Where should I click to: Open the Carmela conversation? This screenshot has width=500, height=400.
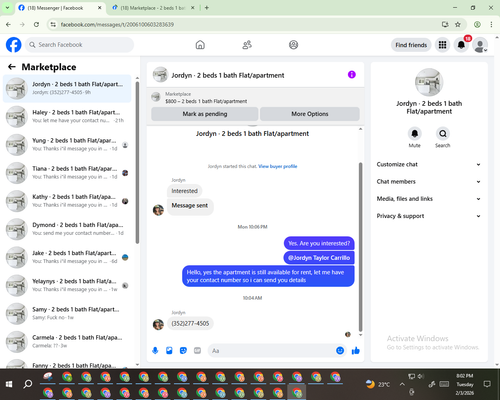(x=67, y=342)
